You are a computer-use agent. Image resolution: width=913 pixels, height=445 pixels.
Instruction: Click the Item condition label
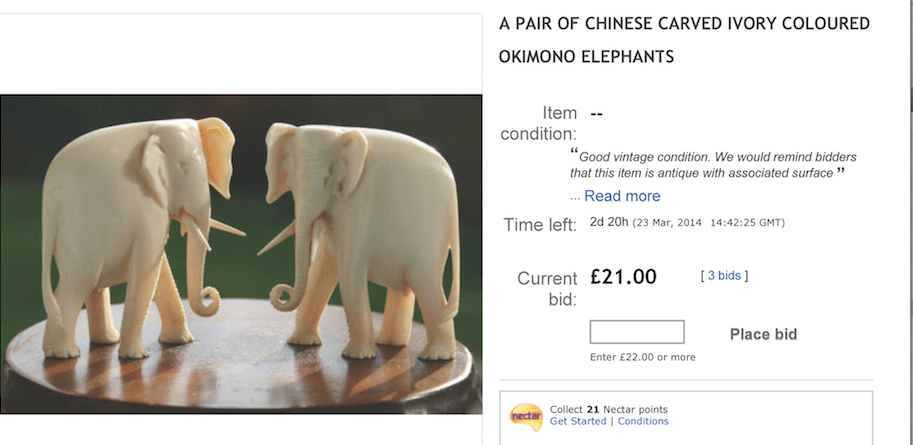pyautogui.click(x=539, y=123)
